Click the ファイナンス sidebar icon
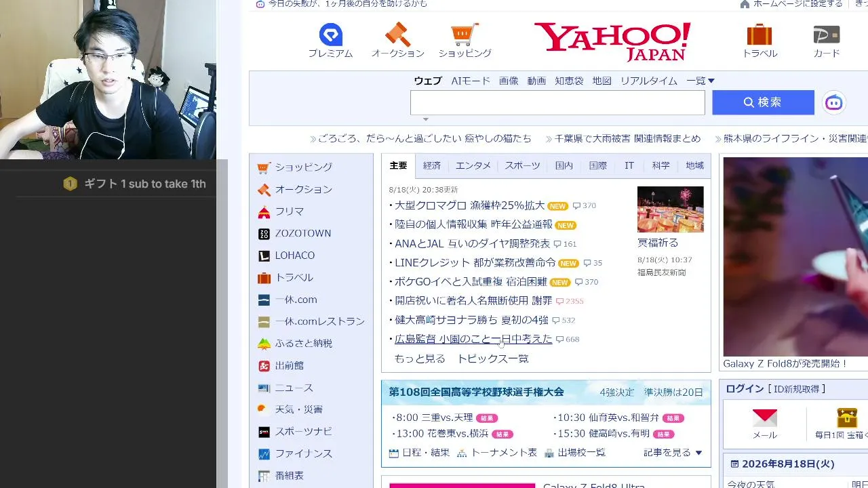 pos(264,453)
